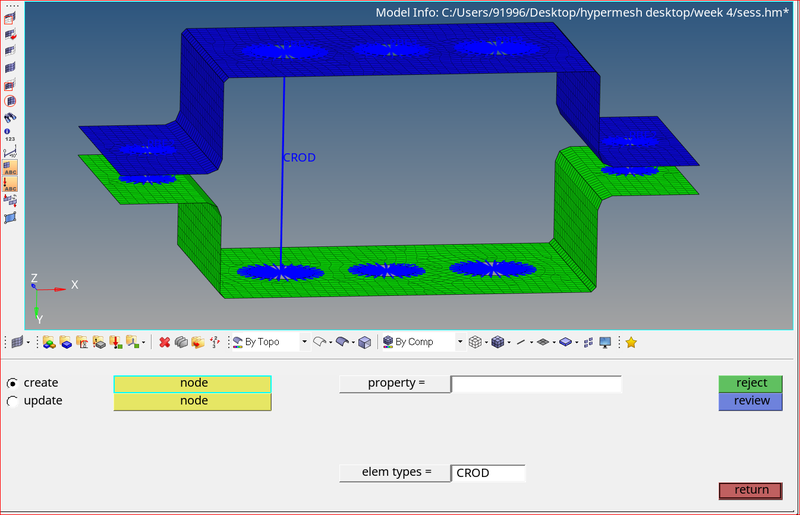Open the distance/angle measure tool

(x=10, y=152)
